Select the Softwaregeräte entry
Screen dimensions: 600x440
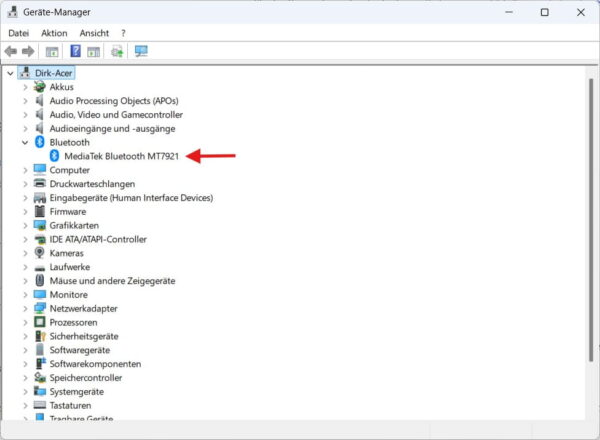click(80, 350)
